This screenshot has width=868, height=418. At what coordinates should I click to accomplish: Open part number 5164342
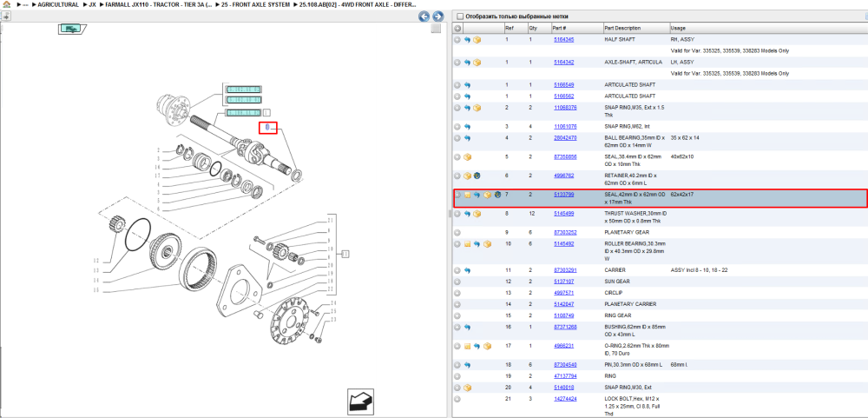[x=563, y=63]
